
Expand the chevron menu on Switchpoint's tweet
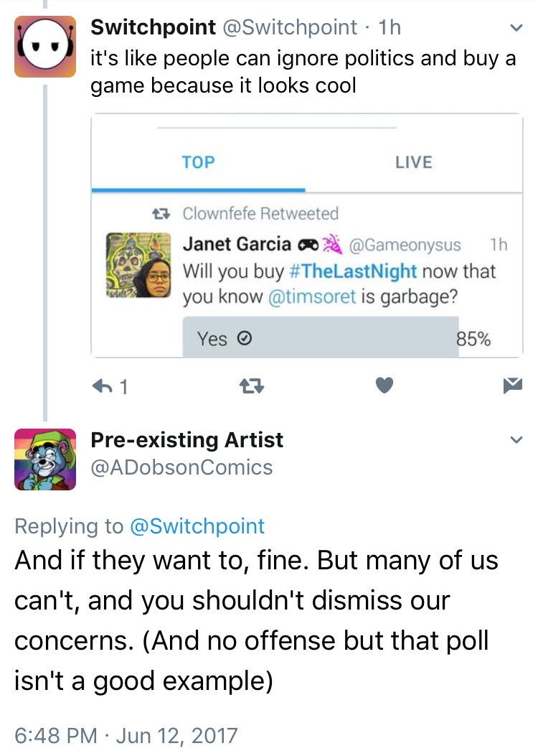(x=516, y=28)
